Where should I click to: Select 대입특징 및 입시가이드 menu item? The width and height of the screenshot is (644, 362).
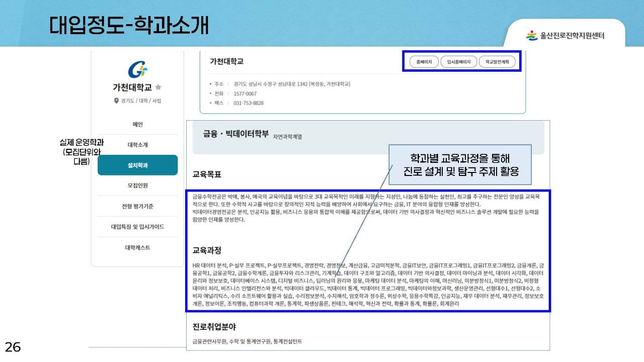click(137, 227)
